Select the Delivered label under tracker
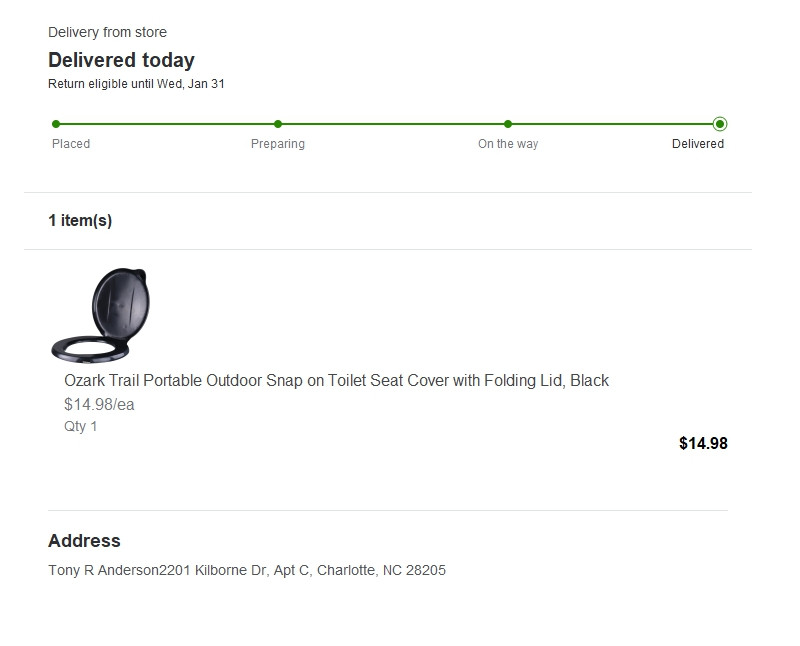800x646 pixels. (698, 144)
